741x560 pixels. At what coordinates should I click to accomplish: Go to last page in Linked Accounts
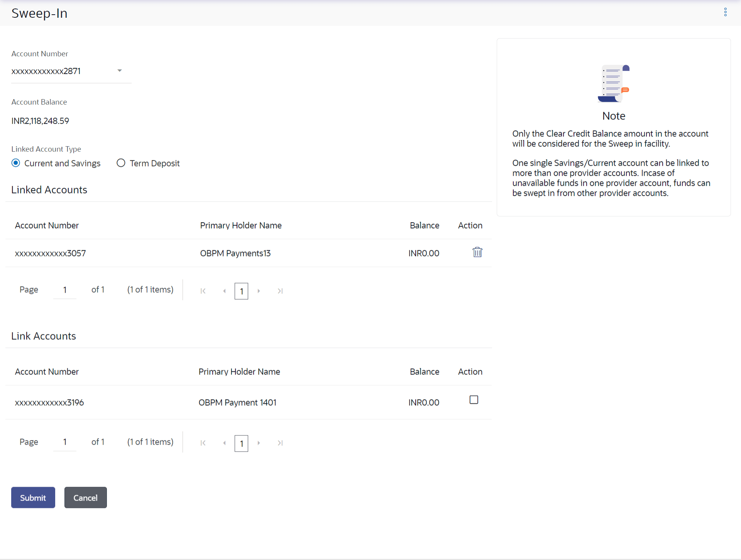point(280,291)
